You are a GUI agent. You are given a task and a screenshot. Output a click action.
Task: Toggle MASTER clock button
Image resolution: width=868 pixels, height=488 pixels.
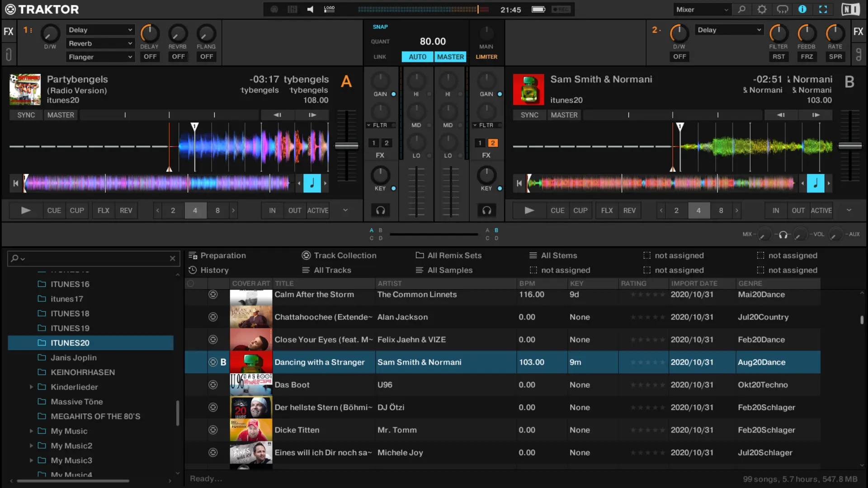point(450,57)
